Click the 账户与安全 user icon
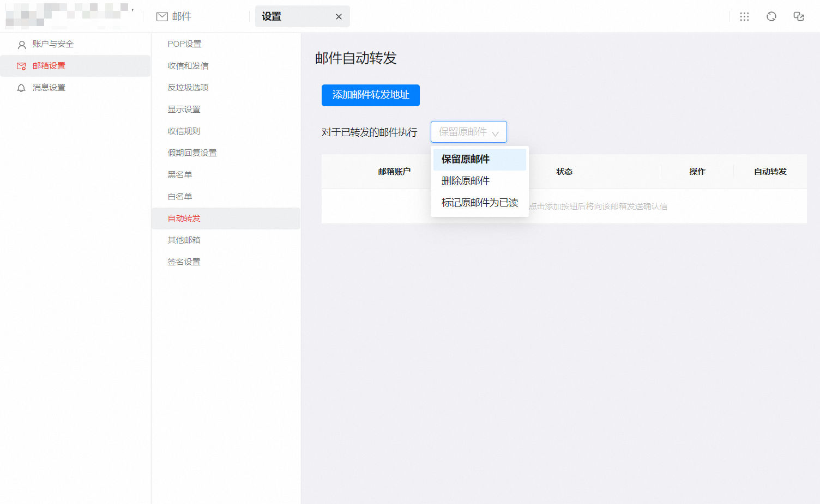 22,44
